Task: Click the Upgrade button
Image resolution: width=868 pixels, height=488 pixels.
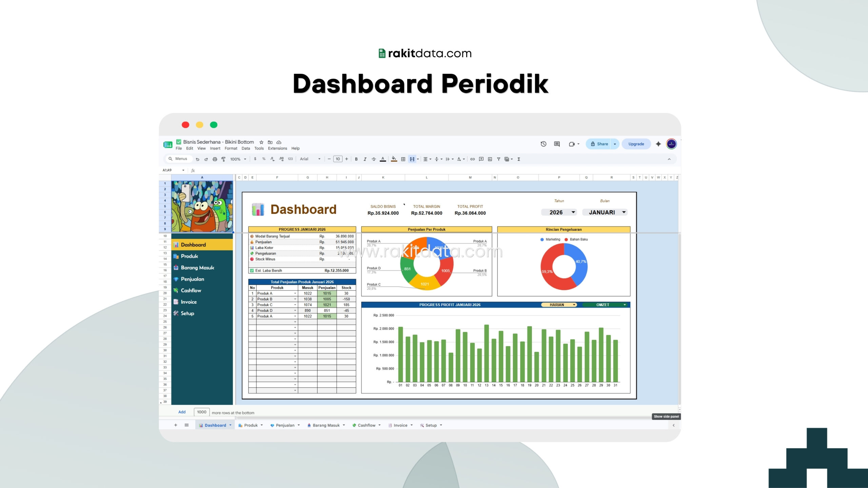Action: coord(636,144)
